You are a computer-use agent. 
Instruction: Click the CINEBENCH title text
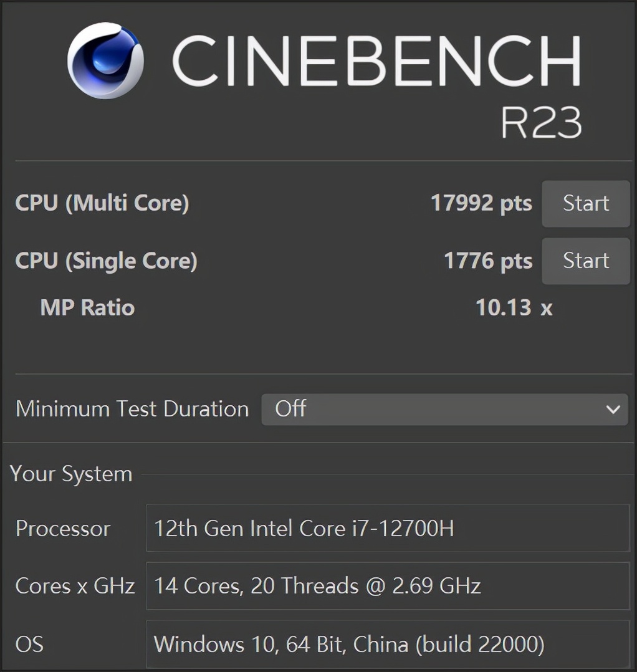tap(376, 60)
